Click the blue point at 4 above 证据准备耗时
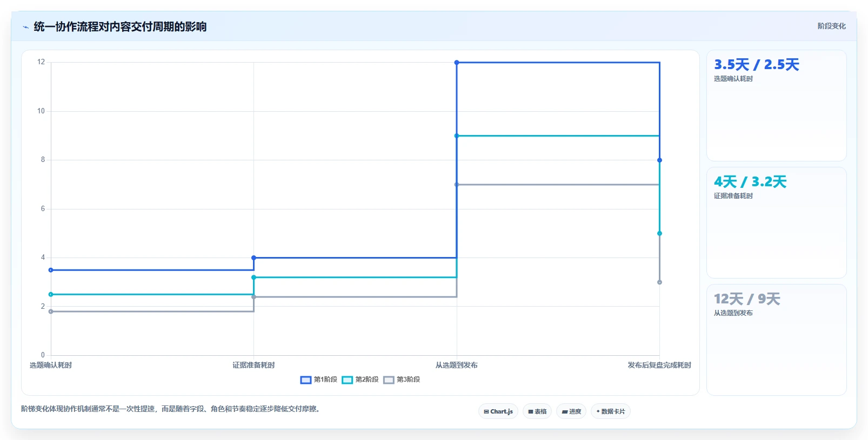Image resolution: width=868 pixels, height=440 pixels. [x=253, y=258]
